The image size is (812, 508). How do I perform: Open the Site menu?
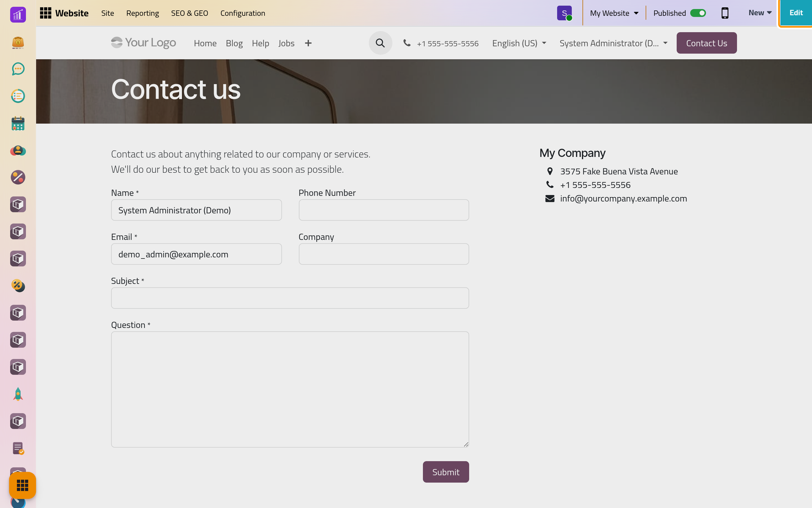click(107, 13)
